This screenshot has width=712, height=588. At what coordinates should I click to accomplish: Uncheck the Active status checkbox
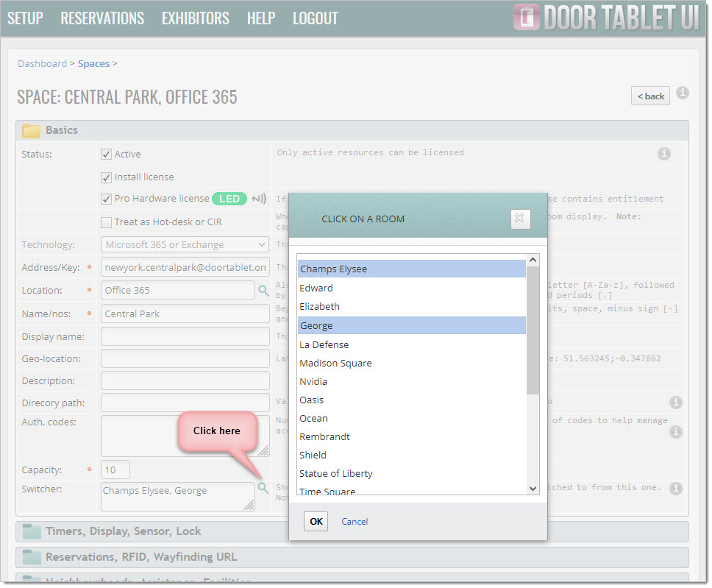point(107,155)
